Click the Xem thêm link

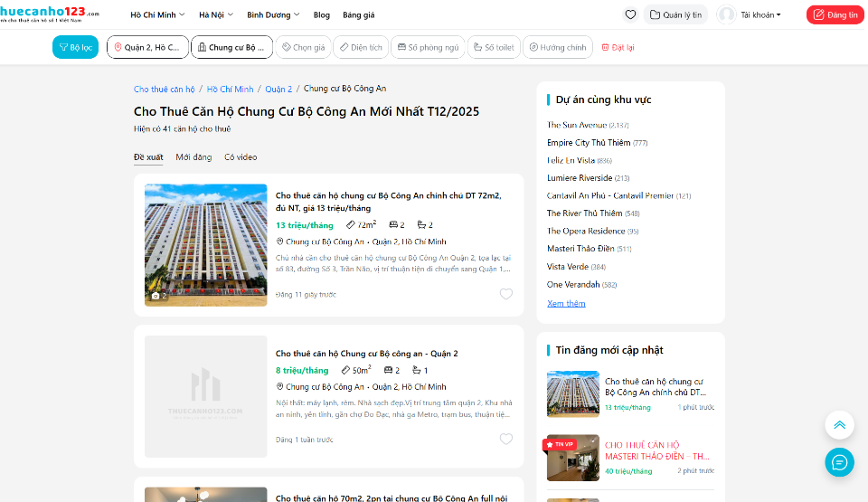click(566, 304)
